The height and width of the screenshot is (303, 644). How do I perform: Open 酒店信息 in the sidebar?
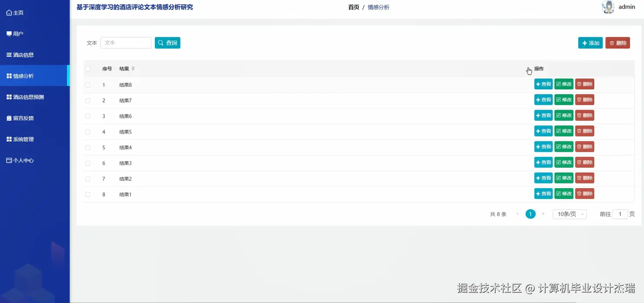(x=35, y=55)
